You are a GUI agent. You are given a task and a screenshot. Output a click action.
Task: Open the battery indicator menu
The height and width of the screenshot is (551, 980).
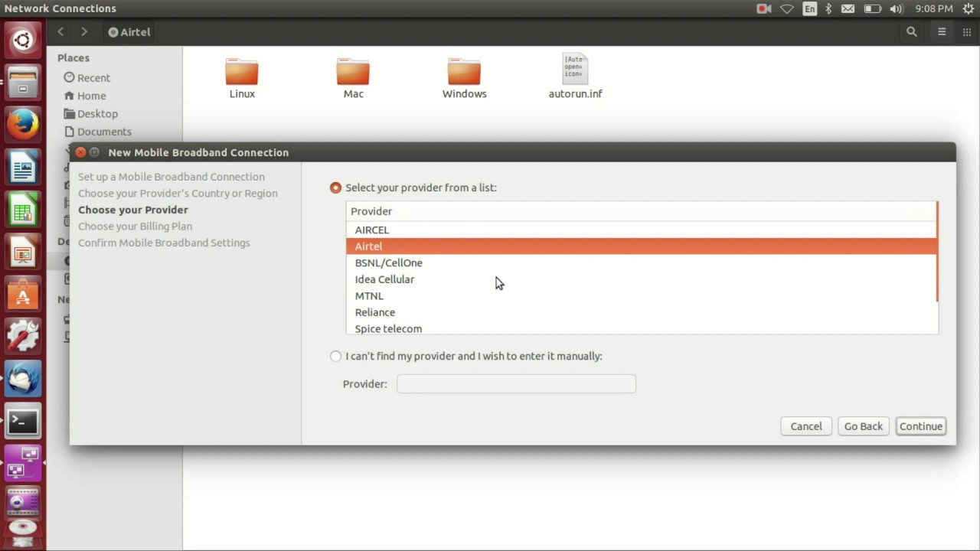click(x=872, y=9)
